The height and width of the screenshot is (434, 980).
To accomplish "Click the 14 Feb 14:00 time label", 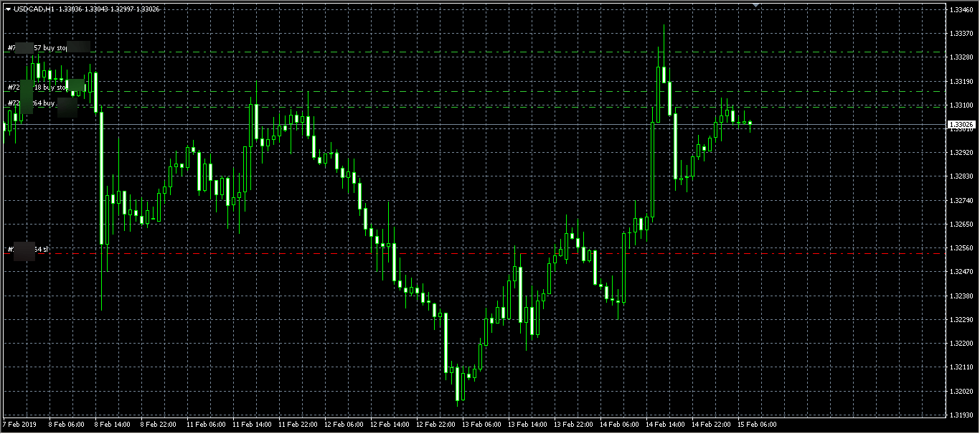I will coord(665,425).
